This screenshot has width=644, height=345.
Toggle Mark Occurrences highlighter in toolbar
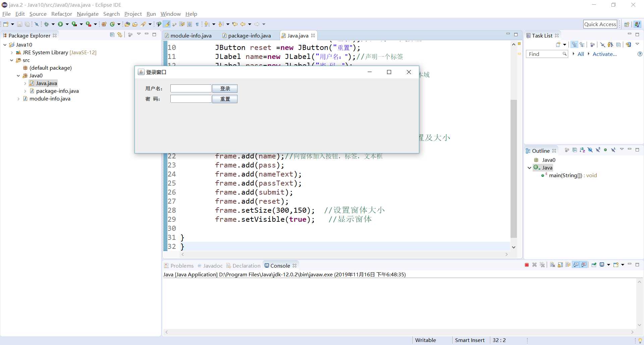[x=167, y=24]
